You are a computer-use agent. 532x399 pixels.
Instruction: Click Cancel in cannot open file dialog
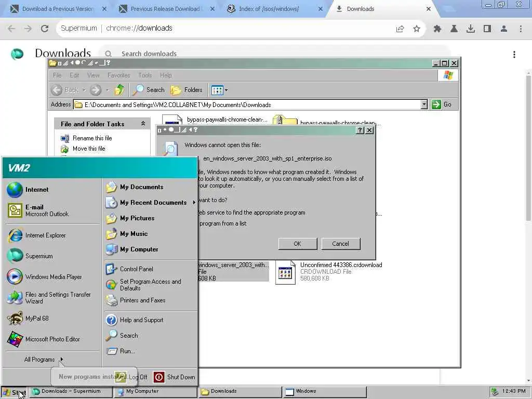pyautogui.click(x=341, y=244)
